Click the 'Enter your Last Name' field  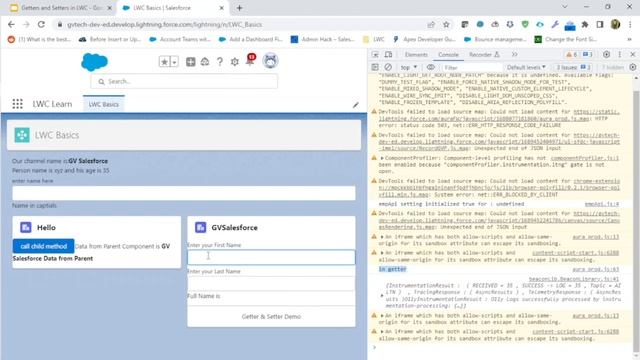click(271, 283)
